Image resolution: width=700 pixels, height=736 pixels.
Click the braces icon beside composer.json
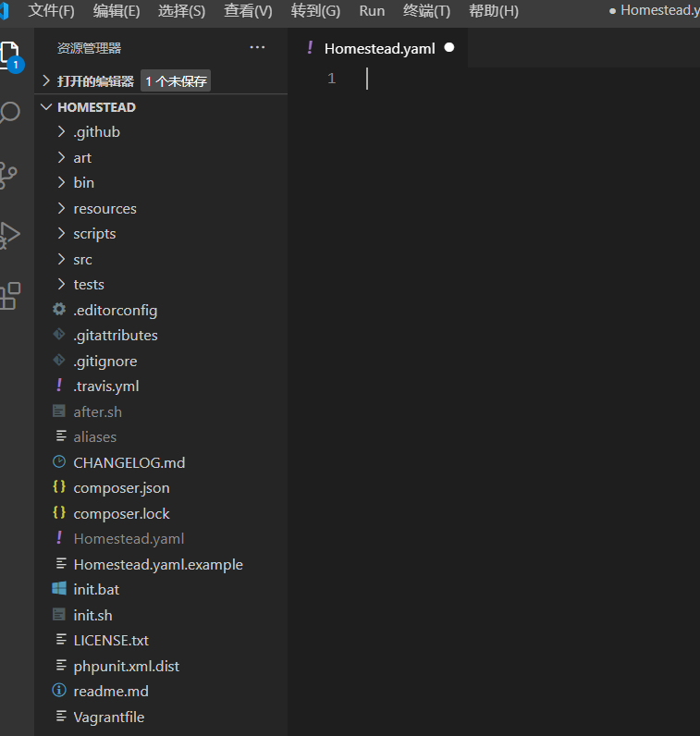[x=59, y=486]
